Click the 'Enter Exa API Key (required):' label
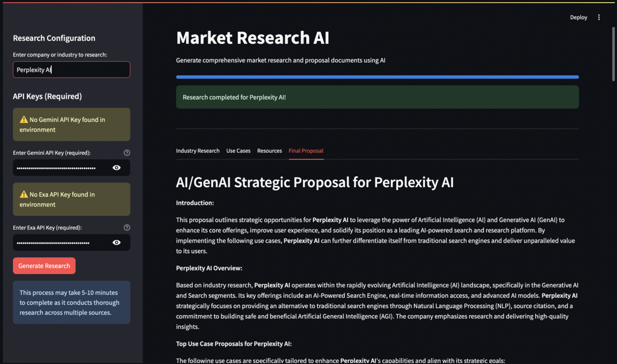The width and height of the screenshot is (617, 364). 47,227
